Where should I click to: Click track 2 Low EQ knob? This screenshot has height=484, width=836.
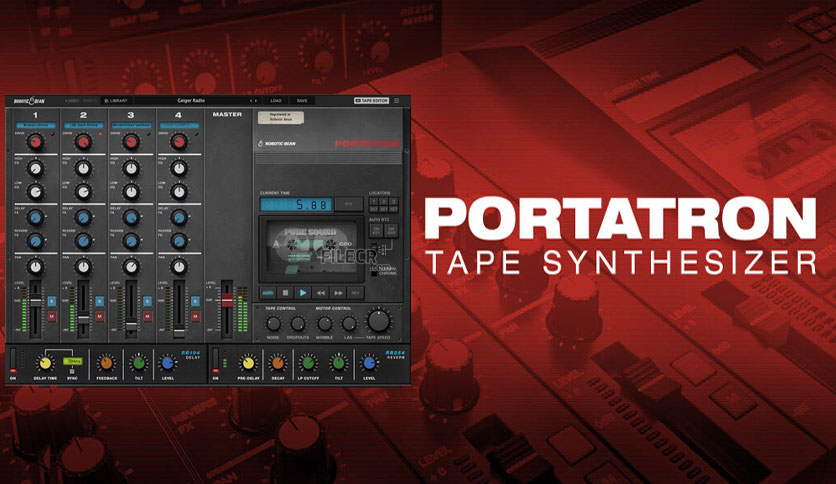point(83,191)
